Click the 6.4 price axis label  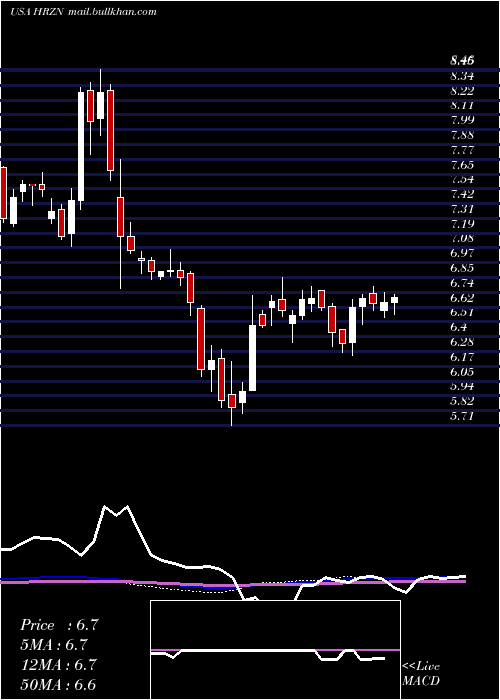click(459, 327)
